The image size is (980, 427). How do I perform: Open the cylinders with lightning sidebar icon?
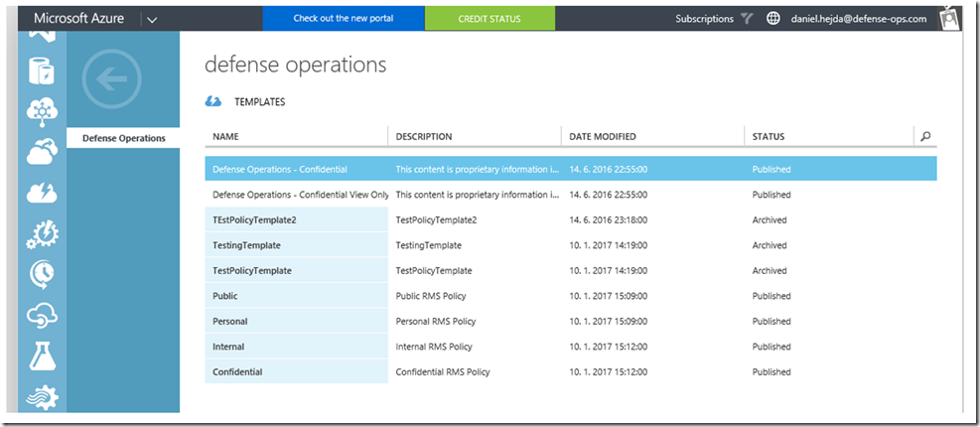click(43, 71)
